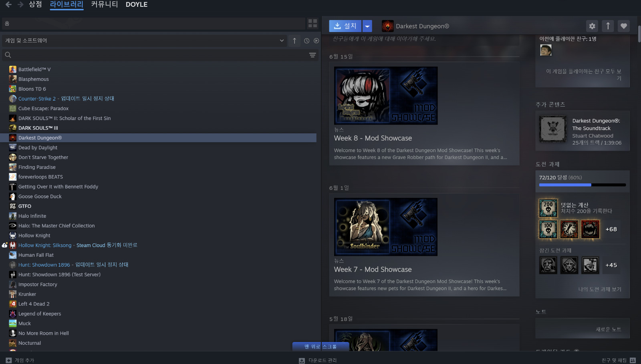Select Halo Infinite in the list
The image size is (641, 364).
[x=32, y=216]
